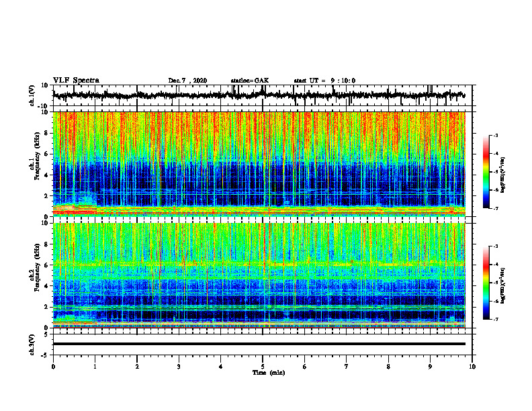Click time axis tick label "0"
Image resolution: width=532 pixels, height=411 pixels.
tap(53, 367)
